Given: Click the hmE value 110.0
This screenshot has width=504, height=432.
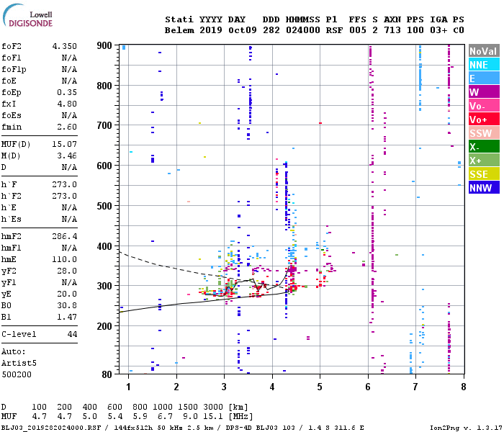Looking at the screenshot, I should (x=65, y=259).
